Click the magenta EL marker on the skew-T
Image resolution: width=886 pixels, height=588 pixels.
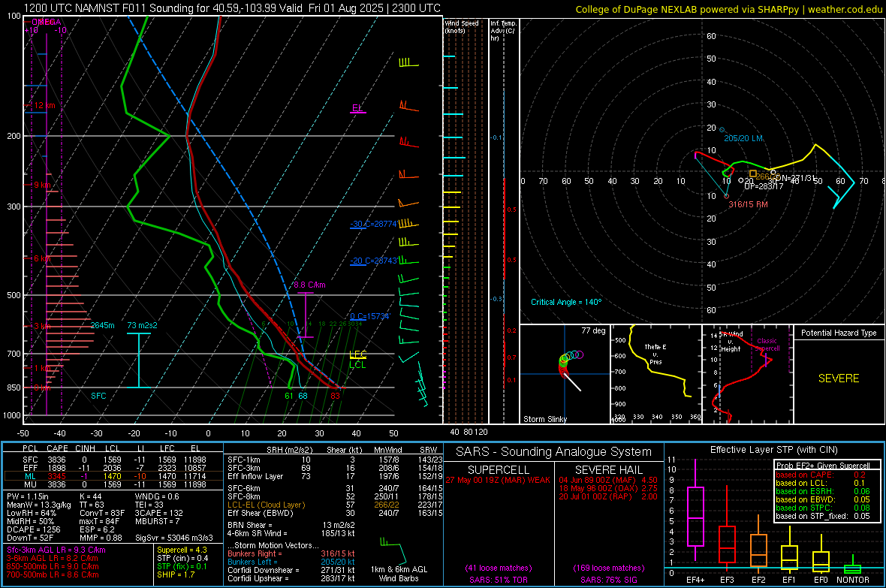click(x=357, y=108)
